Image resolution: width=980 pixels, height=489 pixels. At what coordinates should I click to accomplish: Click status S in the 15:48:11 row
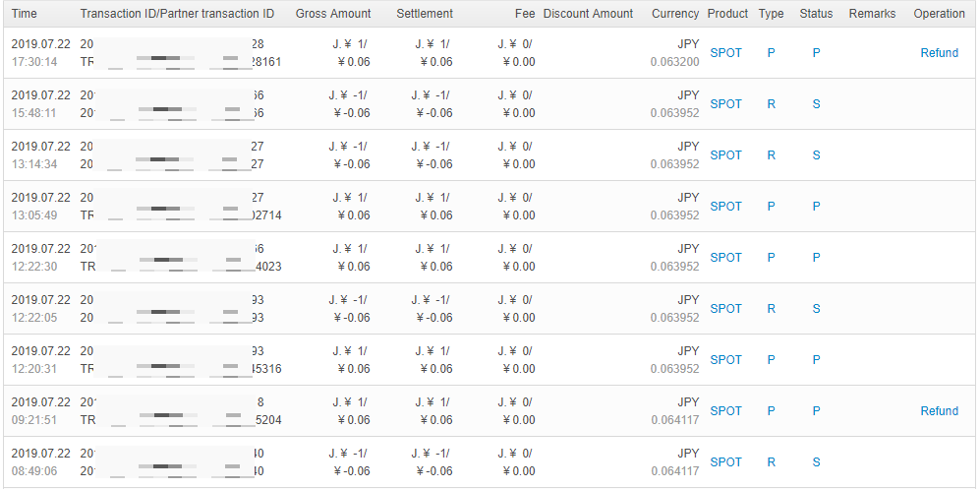pyautogui.click(x=816, y=104)
